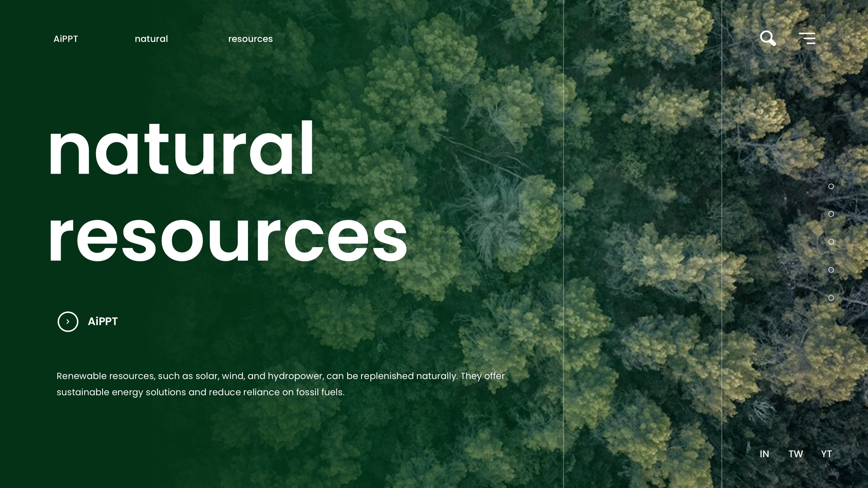Viewport: 868px width, 488px height.
Task: Click the renewable resources description text
Action: pyautogui.click(x=280, y=384)
